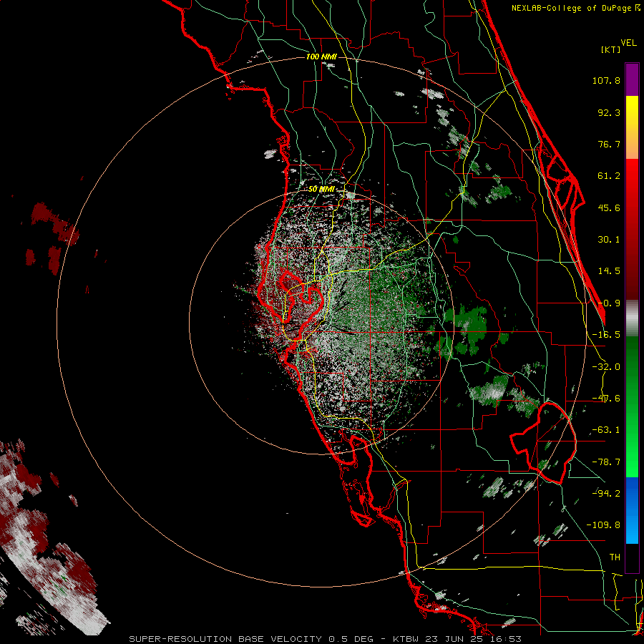644x644 pixels.
Task: Click the product title caption at bottom
Action: click(x=326, y=639)
